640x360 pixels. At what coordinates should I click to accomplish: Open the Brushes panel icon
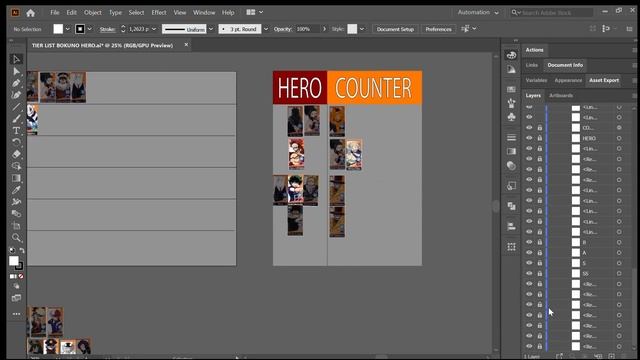[x=511, y=103]
